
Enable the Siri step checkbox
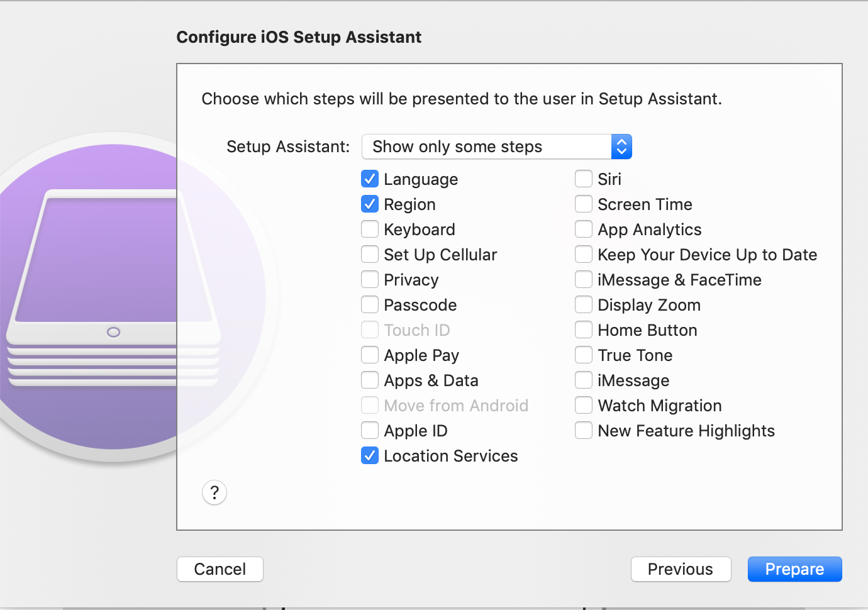pyautogui.click(x=584, y=179)
